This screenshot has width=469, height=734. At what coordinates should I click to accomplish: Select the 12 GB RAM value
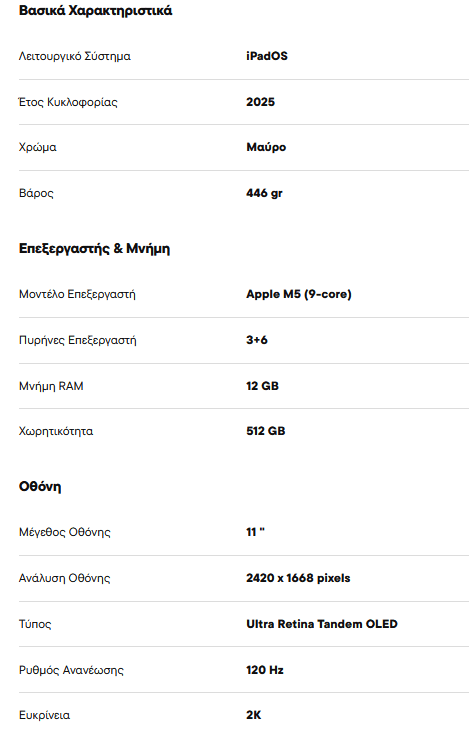pyautogui.click(x=262, y=386)
